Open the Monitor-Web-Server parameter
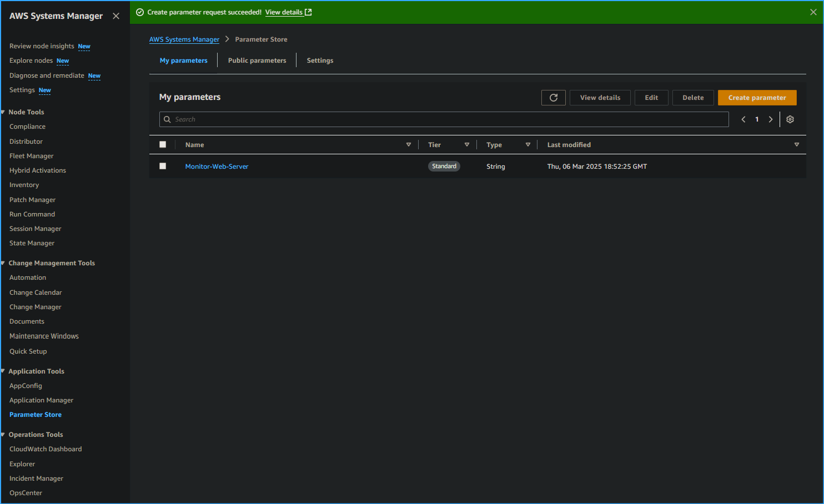Image resolution: width=824 pixels, height=504 pixels. [x=217, y=166]
